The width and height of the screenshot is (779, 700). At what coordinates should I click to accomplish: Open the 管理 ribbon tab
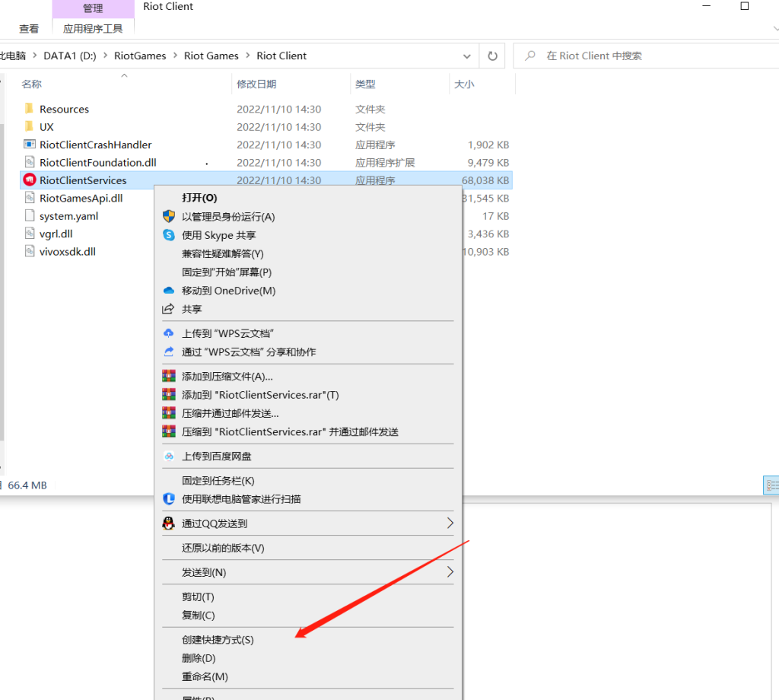click(x=93, y=8)
